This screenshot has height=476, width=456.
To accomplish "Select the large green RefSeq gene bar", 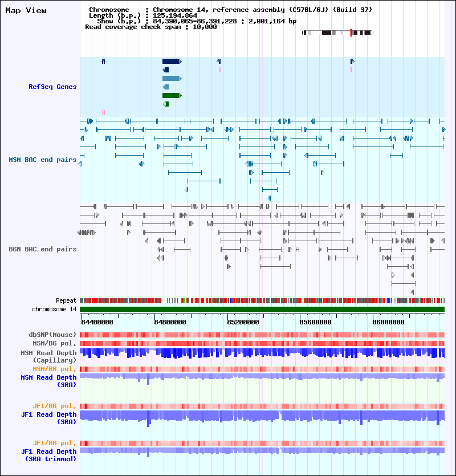I will point(172,96).
